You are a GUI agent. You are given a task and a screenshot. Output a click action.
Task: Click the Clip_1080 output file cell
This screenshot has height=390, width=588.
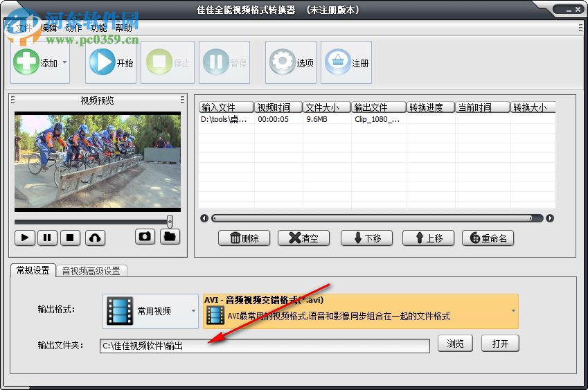pyautogui.click(x=377, y=119)
